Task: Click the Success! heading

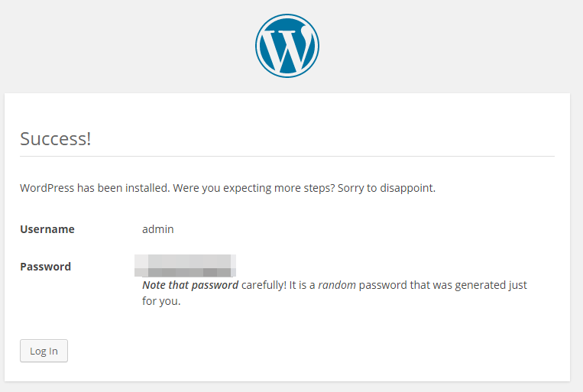Action: tap(55, 138)
